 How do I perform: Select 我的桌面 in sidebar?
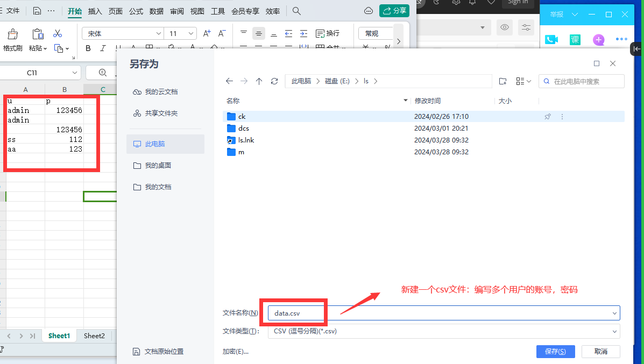point(152,166)
